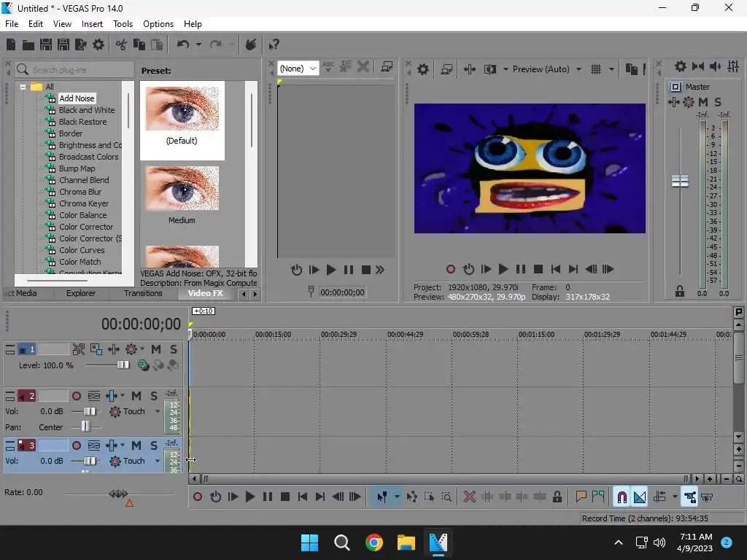The width and height of the screenshot is (747, 560).
Task: Click the Copy icon in toolbar
Action: coord(139,44)
